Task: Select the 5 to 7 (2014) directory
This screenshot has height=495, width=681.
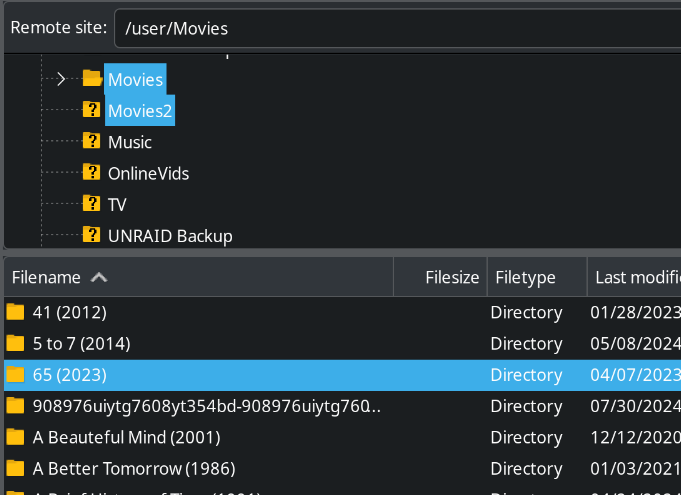Action: [82, 344]
